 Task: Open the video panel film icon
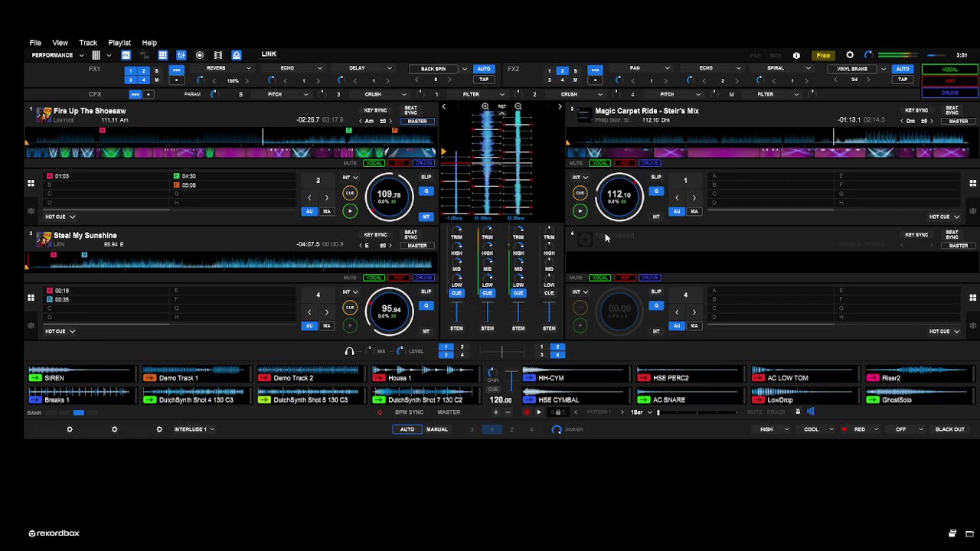tap(218, 55)
